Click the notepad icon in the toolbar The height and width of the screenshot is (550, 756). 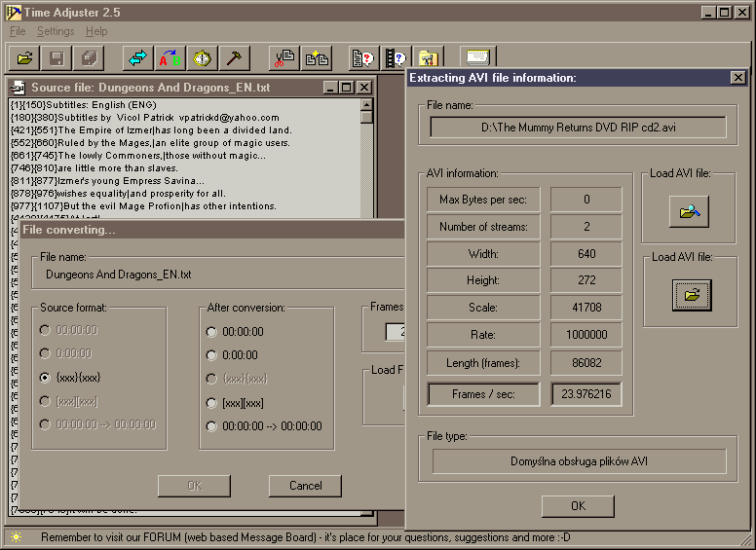coord(478,58)
